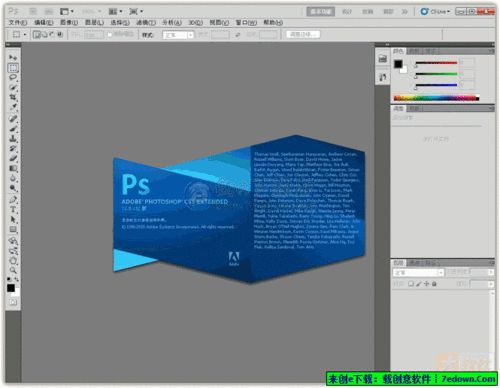Open the marquee tool preset picker arrow
500x388 pixels.
25,35
